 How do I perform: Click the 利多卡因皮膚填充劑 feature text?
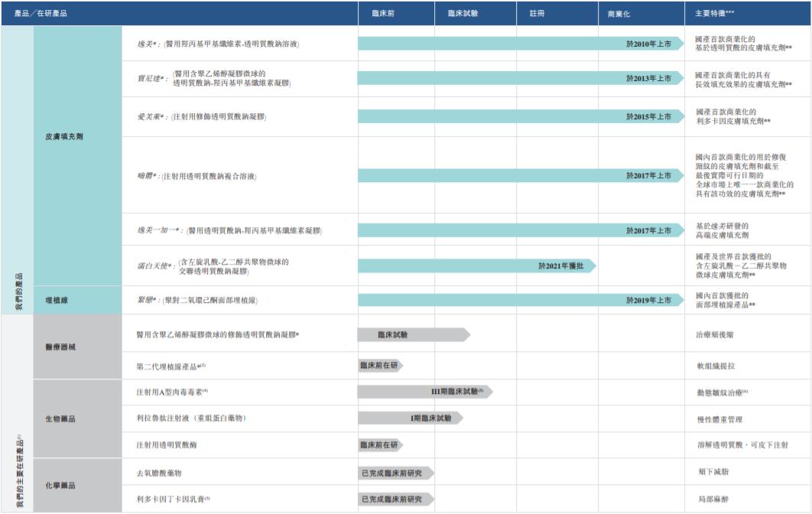732,122
